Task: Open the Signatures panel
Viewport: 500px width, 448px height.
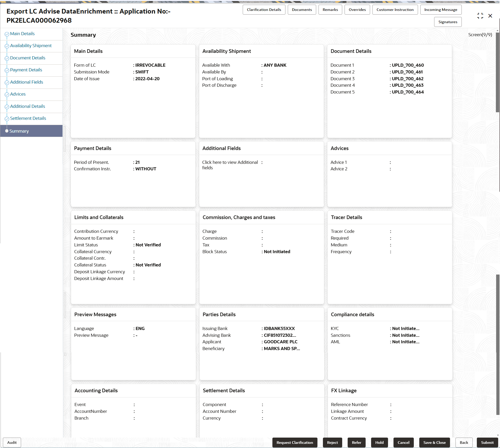Action: point(448,22)
